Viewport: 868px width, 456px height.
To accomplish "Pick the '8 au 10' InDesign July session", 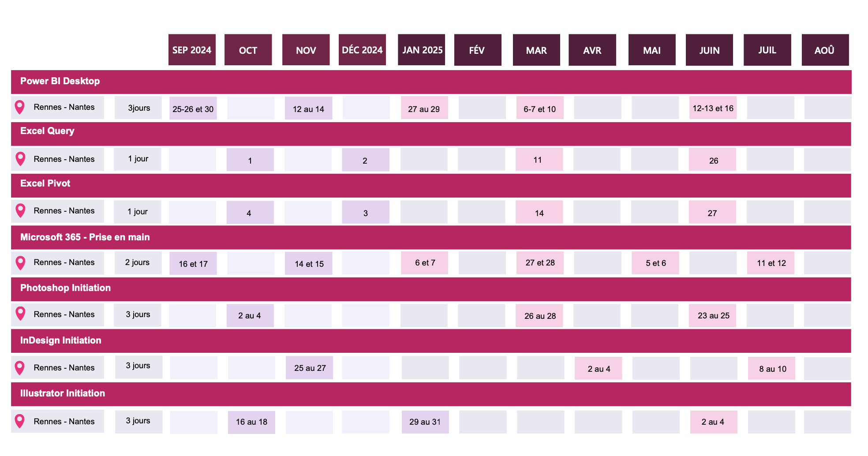I will [x=772, y=369].
